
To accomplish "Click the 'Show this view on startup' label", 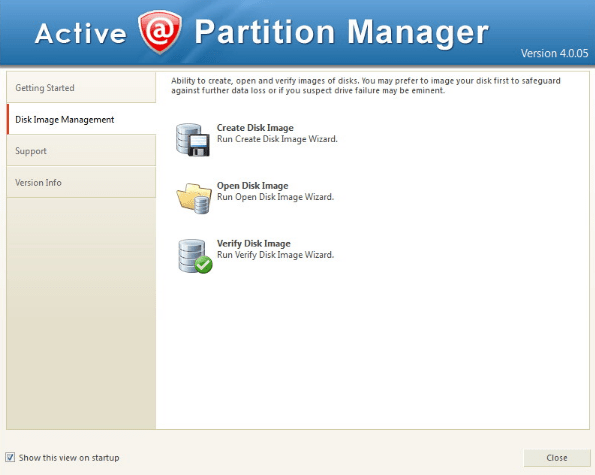I will click(69, 458).
